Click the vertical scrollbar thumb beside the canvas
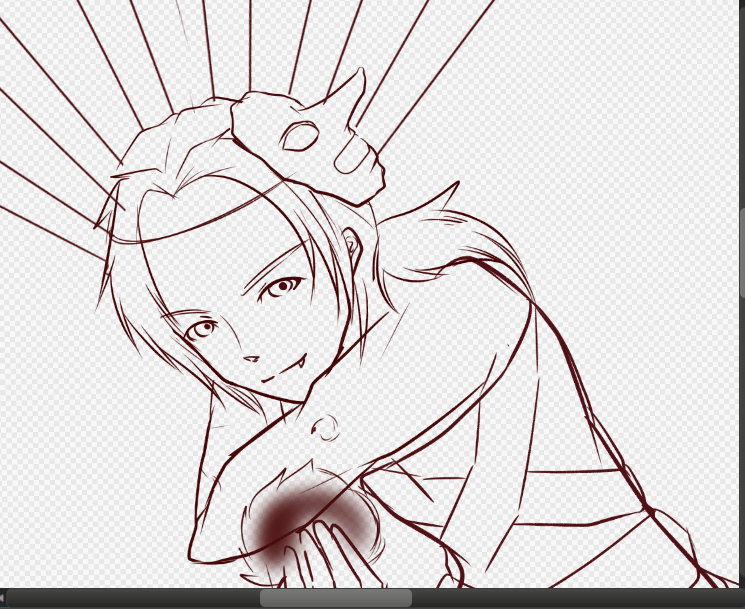Image resolution: width=745 pixels, height=609 pixels. (x=742, y=253)
